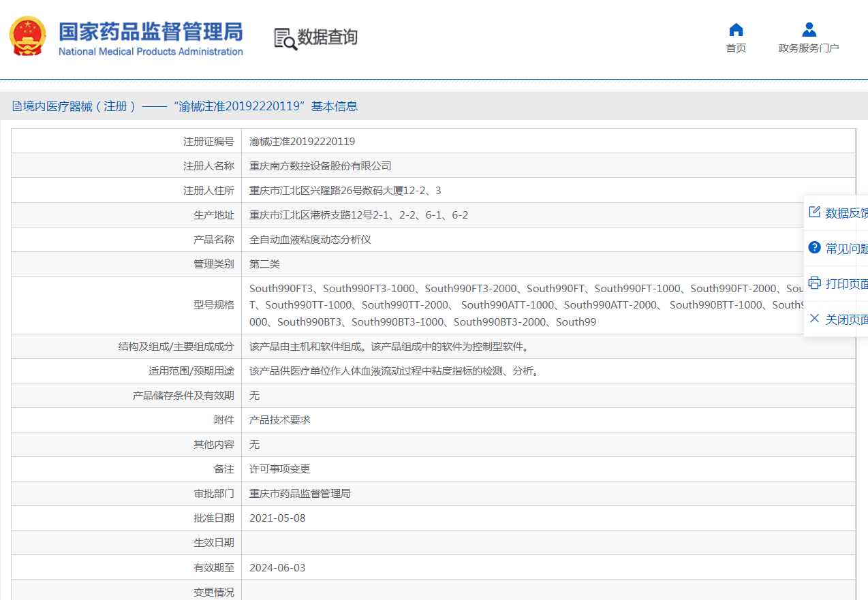Click the 其他内容 row label
Viewport: 868px width, 600px height.
[x=214, y=445]
